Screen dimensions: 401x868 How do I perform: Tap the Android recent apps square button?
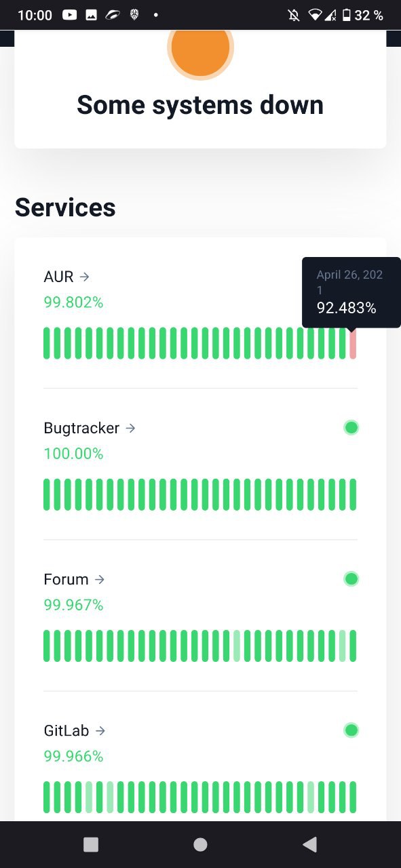tap(91, 844)
